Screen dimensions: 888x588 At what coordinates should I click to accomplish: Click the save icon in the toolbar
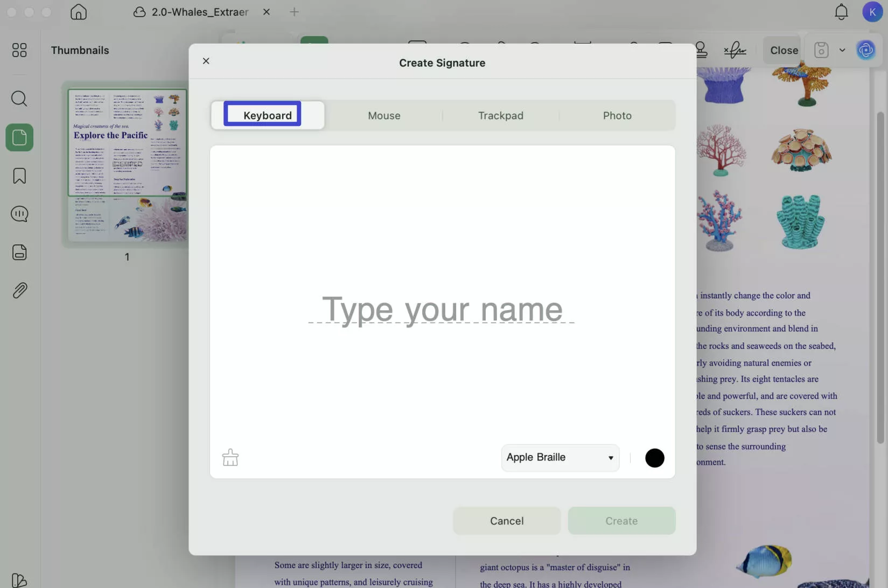click(821, 50)
